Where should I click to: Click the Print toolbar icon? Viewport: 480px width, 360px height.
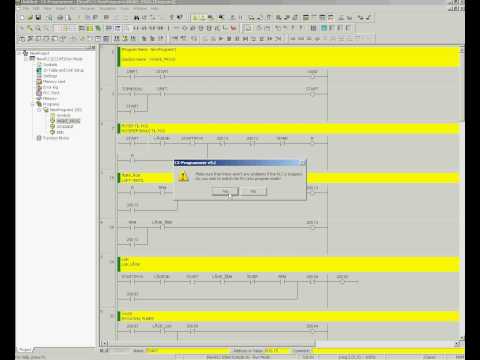[x=60, y=17]
